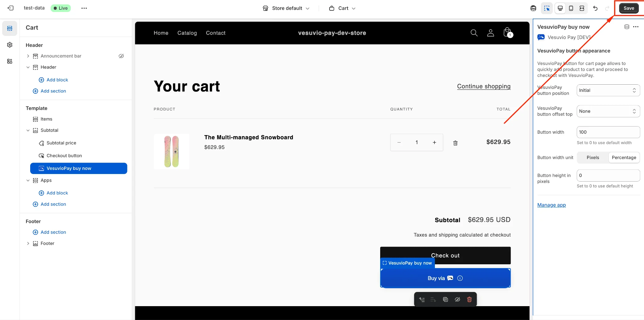Switch to the Catalog nav item
This screenshot has width=644, height=320.
tap(187, 33)
